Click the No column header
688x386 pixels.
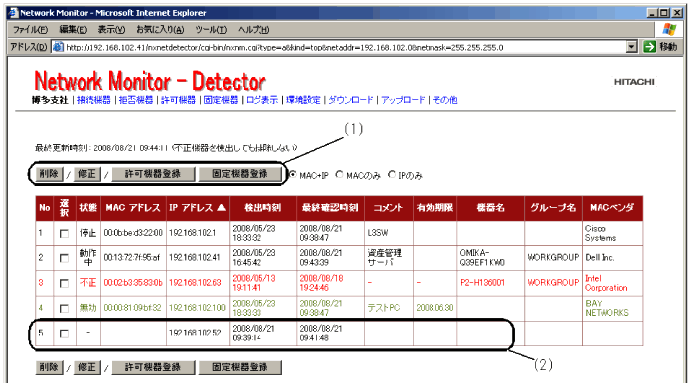click(45, 208)
